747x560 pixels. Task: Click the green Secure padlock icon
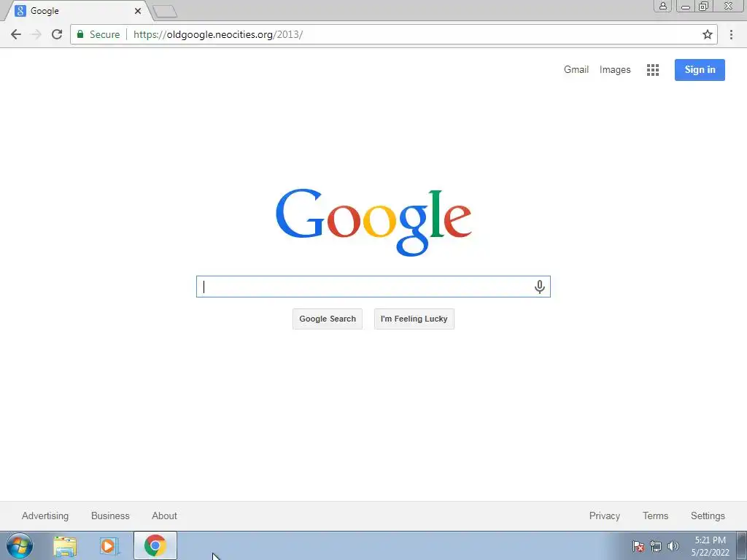coord(80,34)
